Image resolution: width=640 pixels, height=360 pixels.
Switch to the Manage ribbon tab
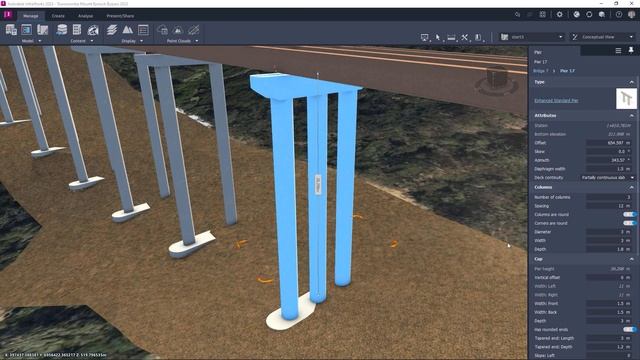coord(30,16)
